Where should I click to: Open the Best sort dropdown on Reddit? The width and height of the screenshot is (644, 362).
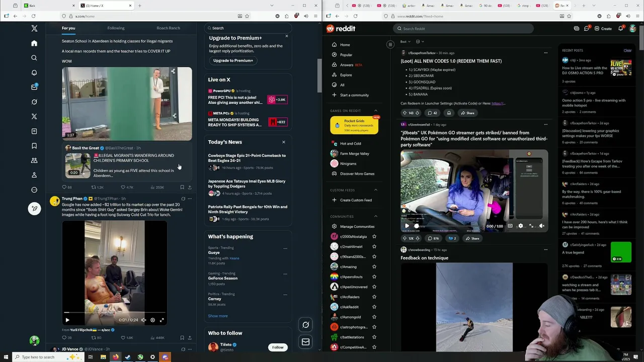point(405,42)
